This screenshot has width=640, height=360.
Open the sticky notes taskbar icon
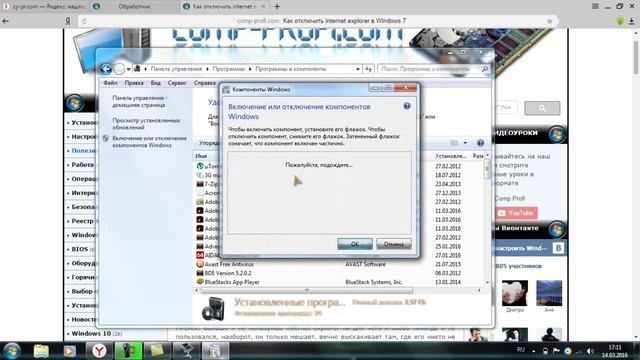158,351
